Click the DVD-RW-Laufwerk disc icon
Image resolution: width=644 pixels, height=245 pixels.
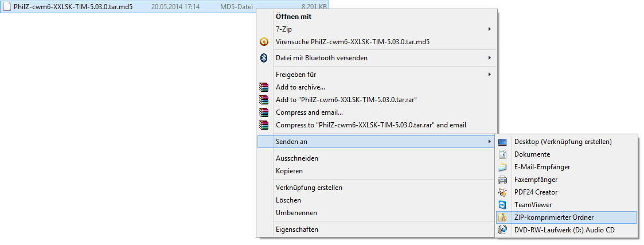click(503, 230)
